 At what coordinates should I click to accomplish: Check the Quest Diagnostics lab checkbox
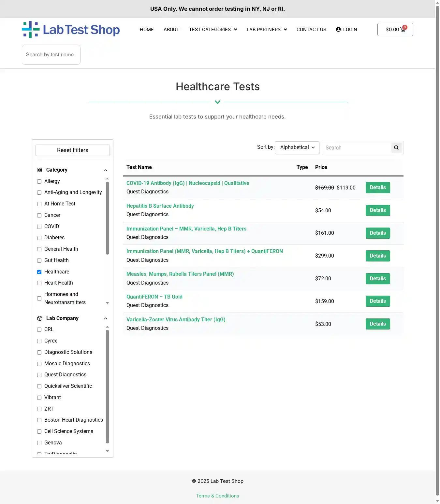[39, 375]
